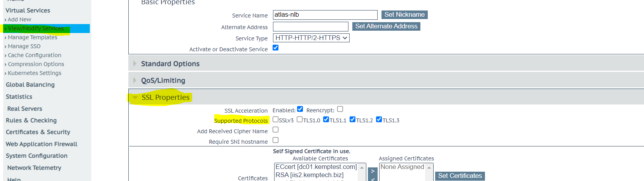Click the Set Certificates button
Viewport: 644px width, 181px height.
coord(460,176)
